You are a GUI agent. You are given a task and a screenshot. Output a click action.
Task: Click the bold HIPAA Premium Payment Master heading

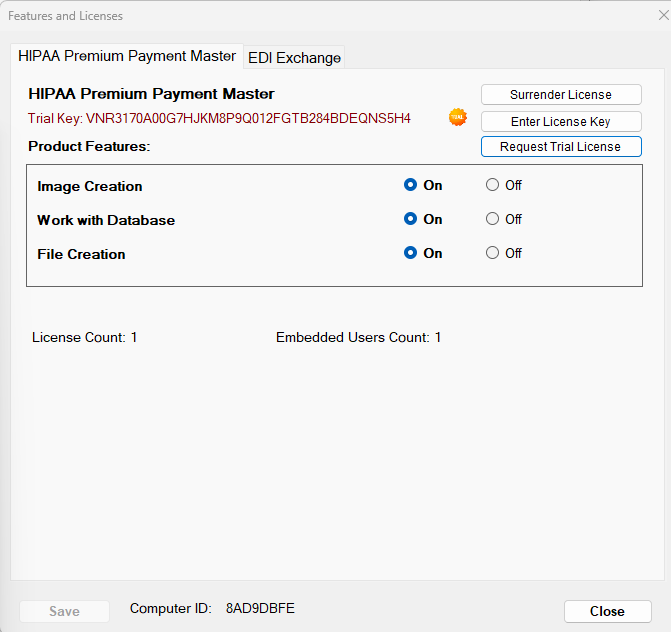151,94
